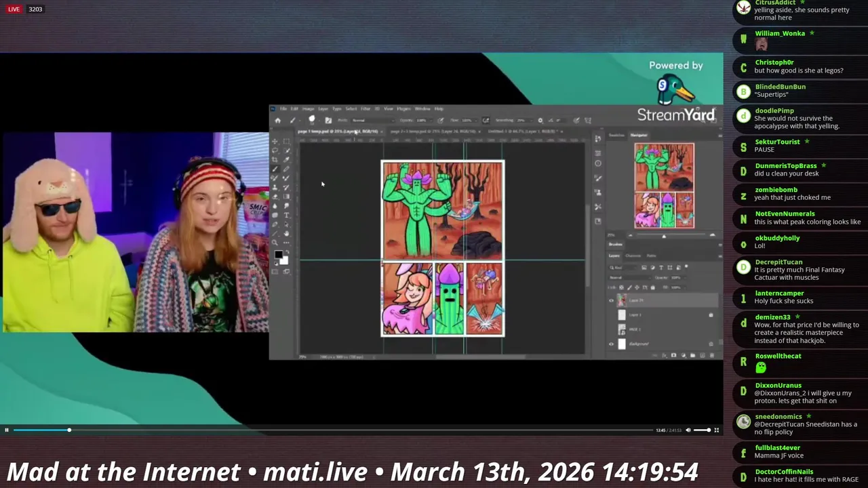Select the Eraser tool

(x=275, y=197)
